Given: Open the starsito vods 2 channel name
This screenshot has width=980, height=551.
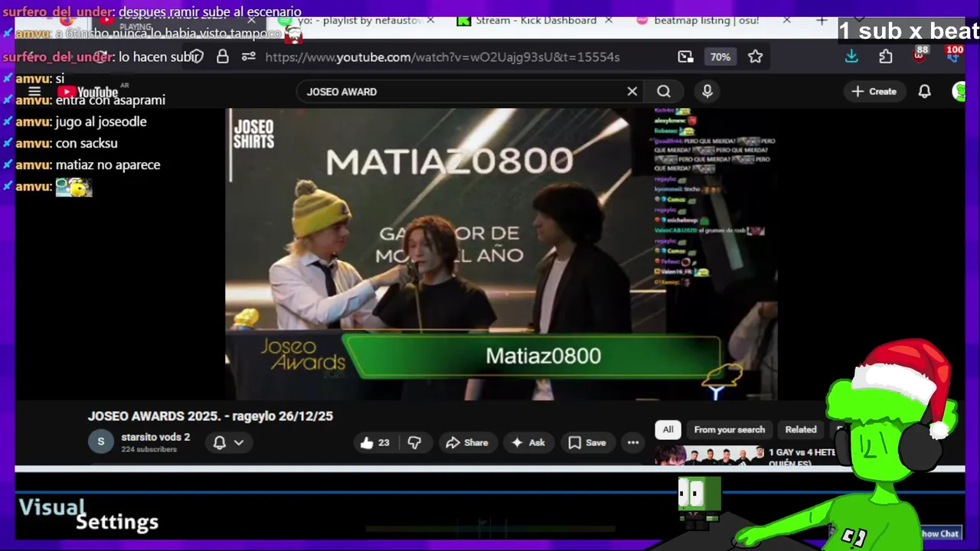Looking at the screenshot, I should [155, 437].
